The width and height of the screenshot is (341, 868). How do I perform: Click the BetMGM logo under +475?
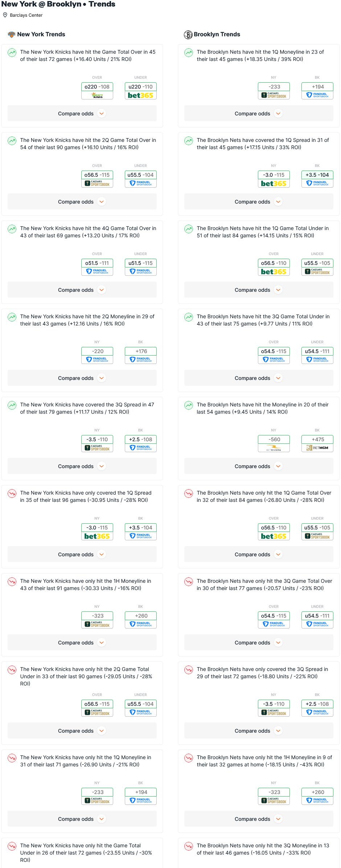317,448
